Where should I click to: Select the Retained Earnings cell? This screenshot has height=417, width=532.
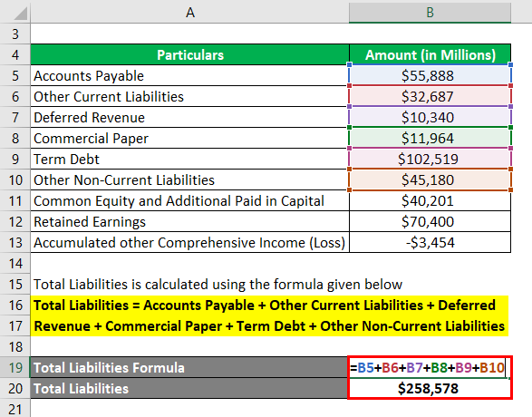[x=189, y=221]
